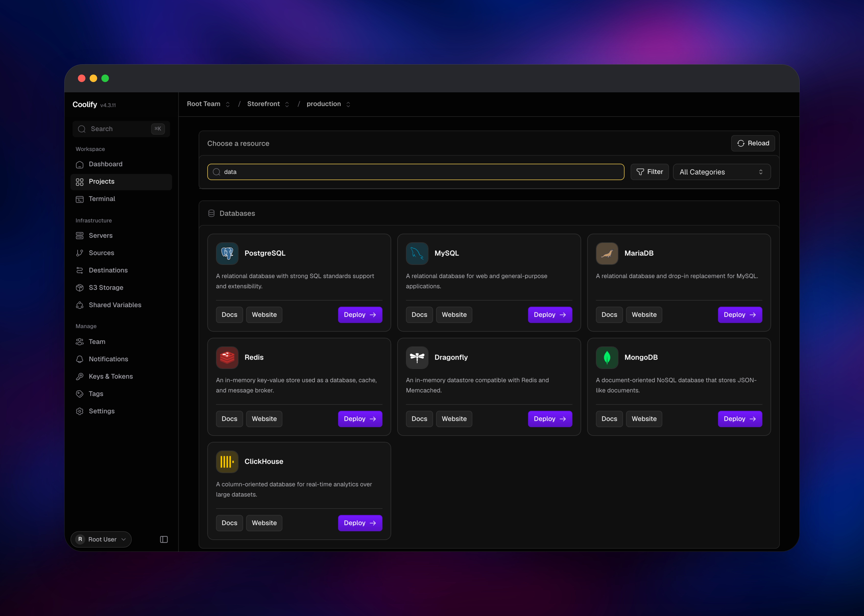Click the Team people icon
This screenshot has width=864, height=616.
coord(80,342)
